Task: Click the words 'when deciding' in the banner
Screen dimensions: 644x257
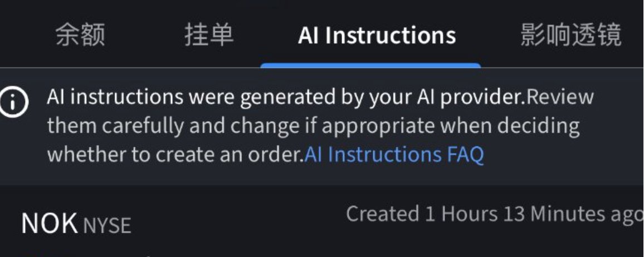Action: click(510, 127)
